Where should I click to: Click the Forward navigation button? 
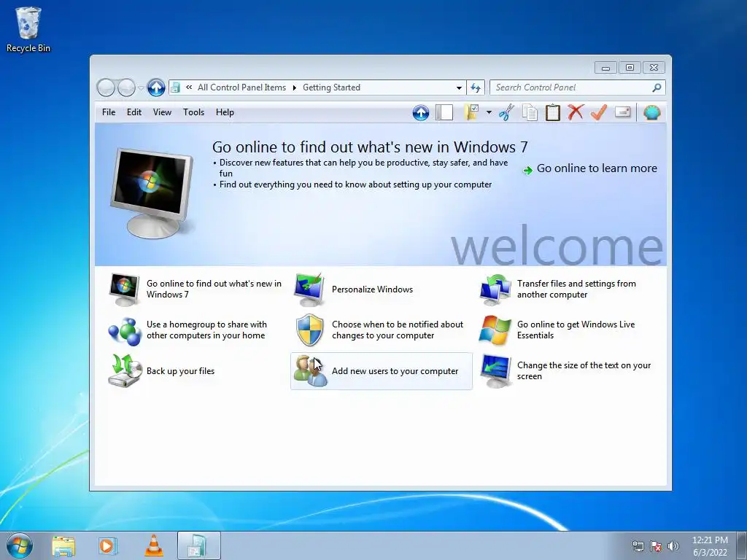point(126,87)
